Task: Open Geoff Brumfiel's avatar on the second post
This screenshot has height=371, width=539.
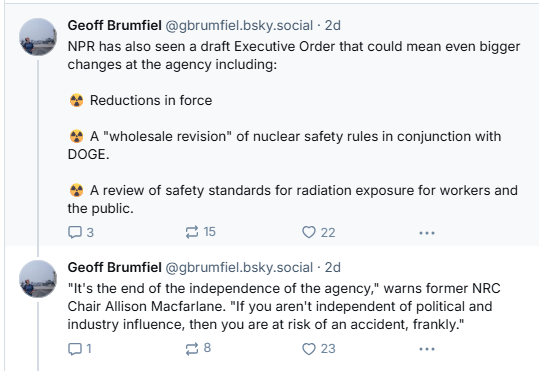Action: pos(38,279)
